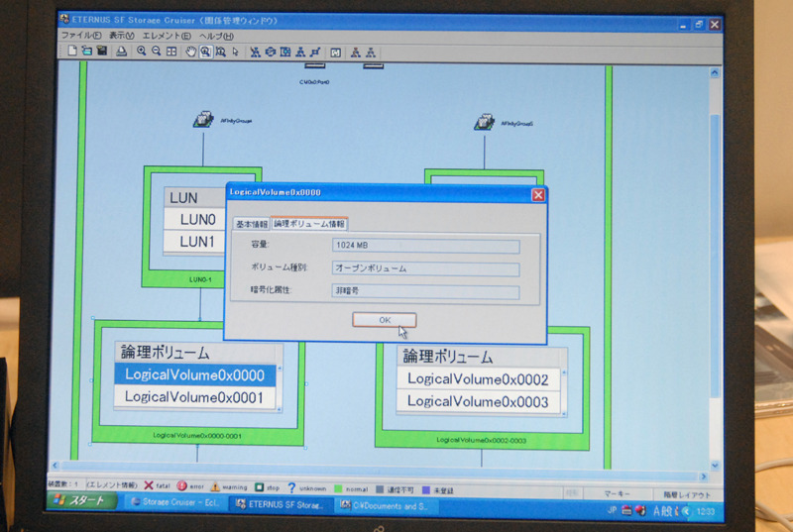Click the red-topped hierarchy icon
This screenshot has height=532, width=793.
(x=356, y=53)
